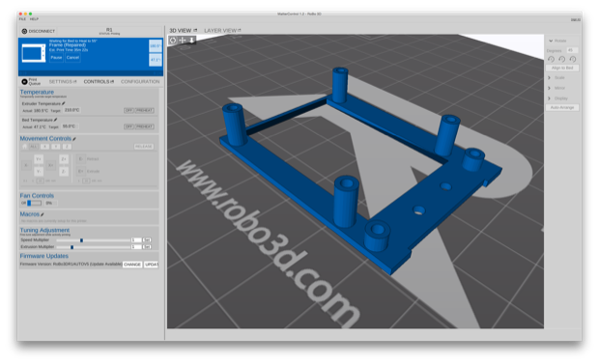Turn OFF the extruder temperature
599x364 pixels.
[x=128, y=110]
